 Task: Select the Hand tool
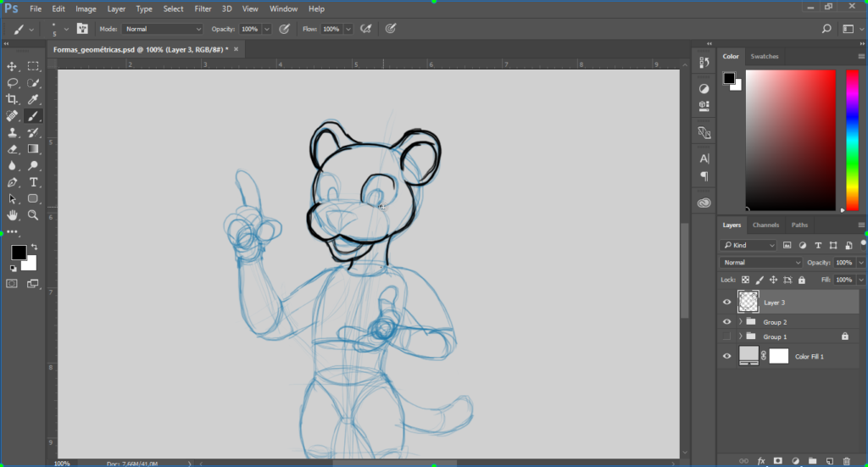tap(12, 215)
